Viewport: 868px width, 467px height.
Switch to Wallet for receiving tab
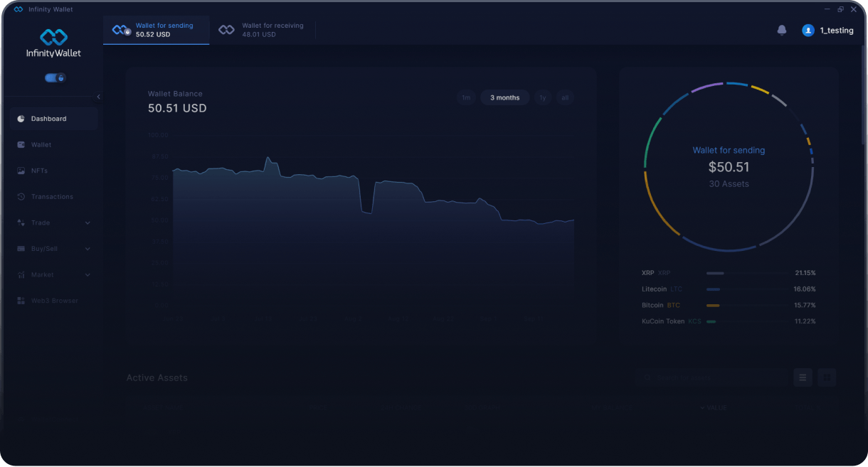263,30
